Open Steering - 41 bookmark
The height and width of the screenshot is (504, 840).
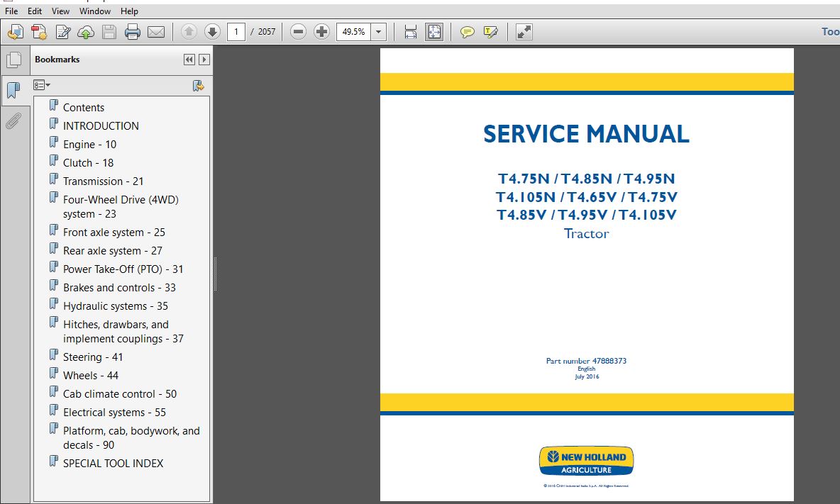(93, 357)
